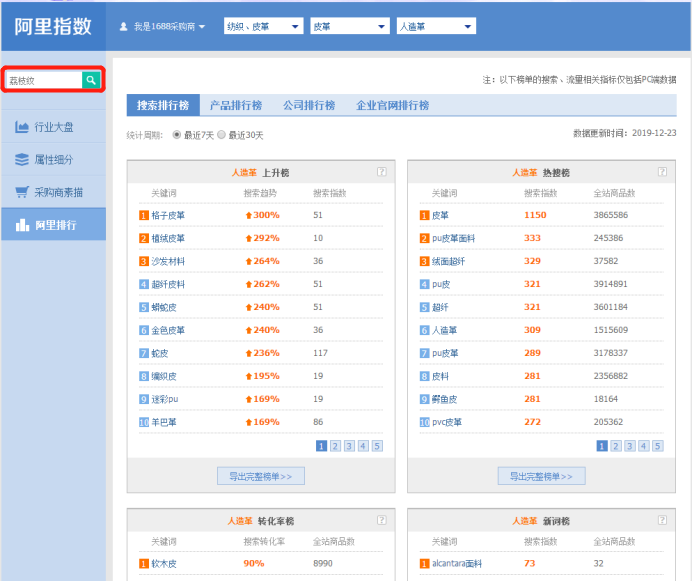Click the 阿里指数 logo

pos(53,26)
